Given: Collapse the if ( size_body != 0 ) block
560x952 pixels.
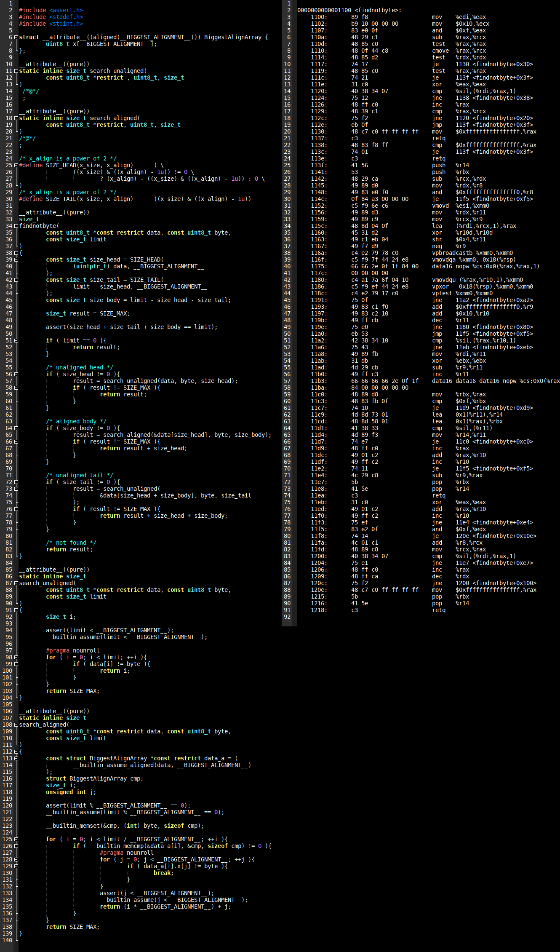Looking at the screenshot, I should click(16, 428).
